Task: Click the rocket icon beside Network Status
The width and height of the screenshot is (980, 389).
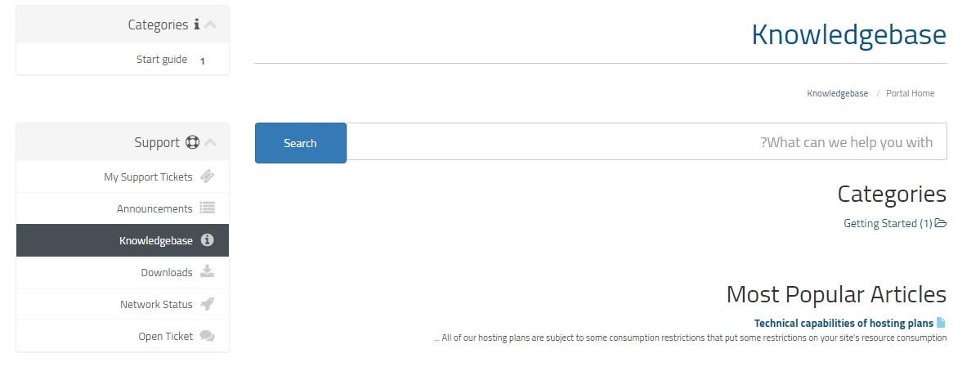Action: point(207,303)
